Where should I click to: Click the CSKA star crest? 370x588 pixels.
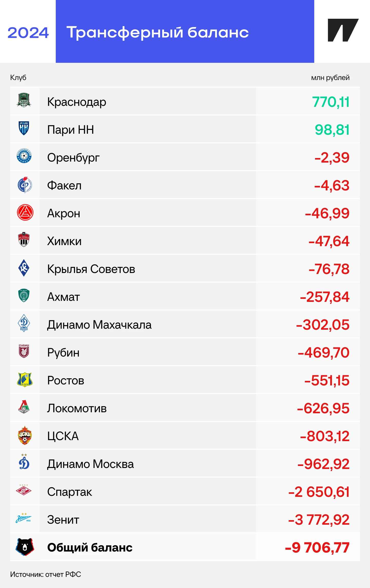pos(25,435)
